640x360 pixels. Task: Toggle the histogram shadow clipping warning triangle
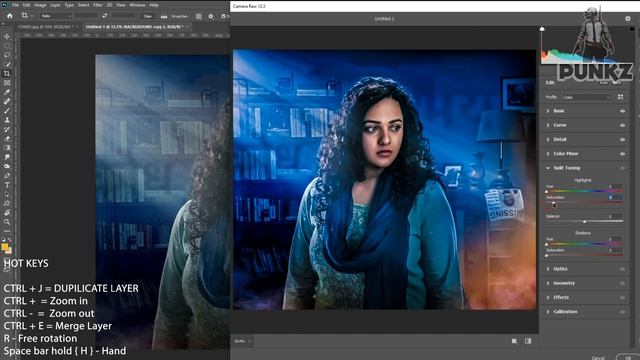click(x=542, y=29)
